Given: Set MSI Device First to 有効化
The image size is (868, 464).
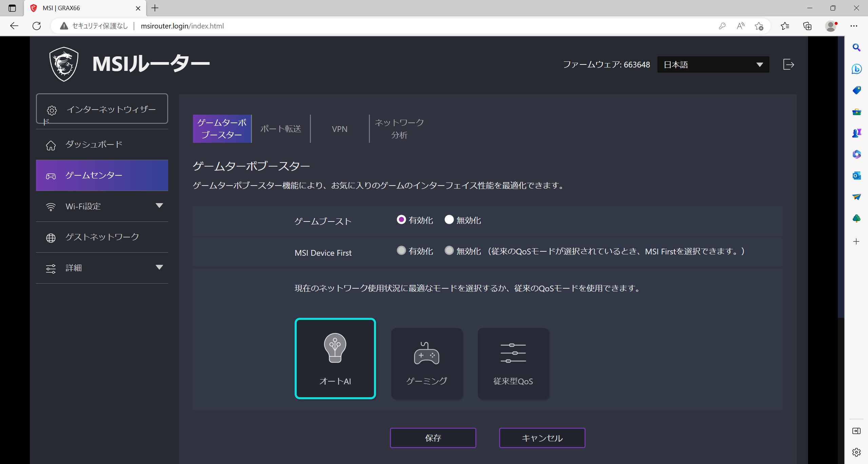Looking at the screenshot, I should (x=401, y=251).
